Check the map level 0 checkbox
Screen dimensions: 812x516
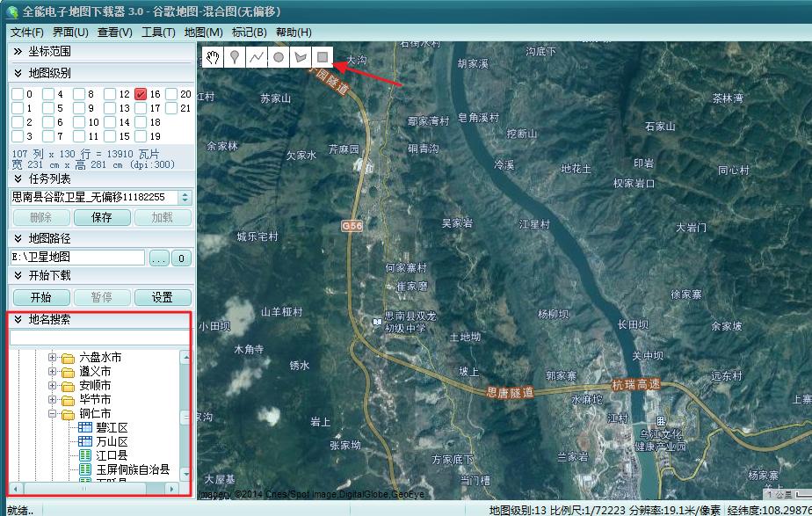coord(18,94)
